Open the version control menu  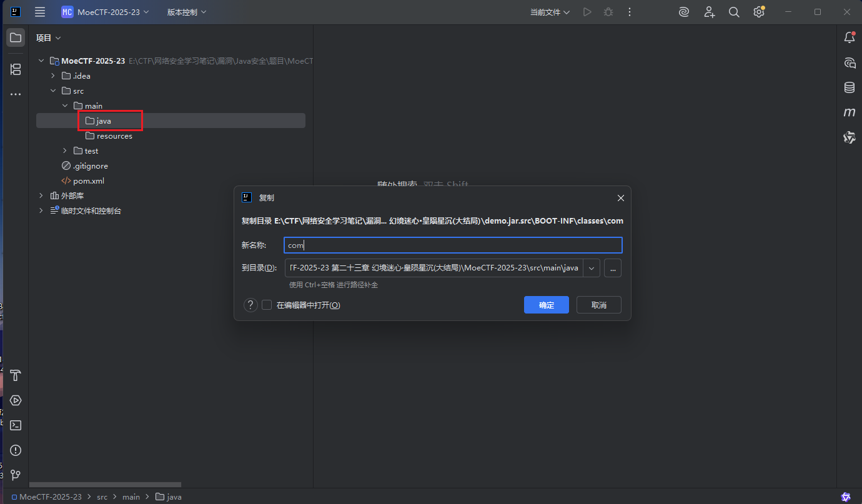pos(186,12)
